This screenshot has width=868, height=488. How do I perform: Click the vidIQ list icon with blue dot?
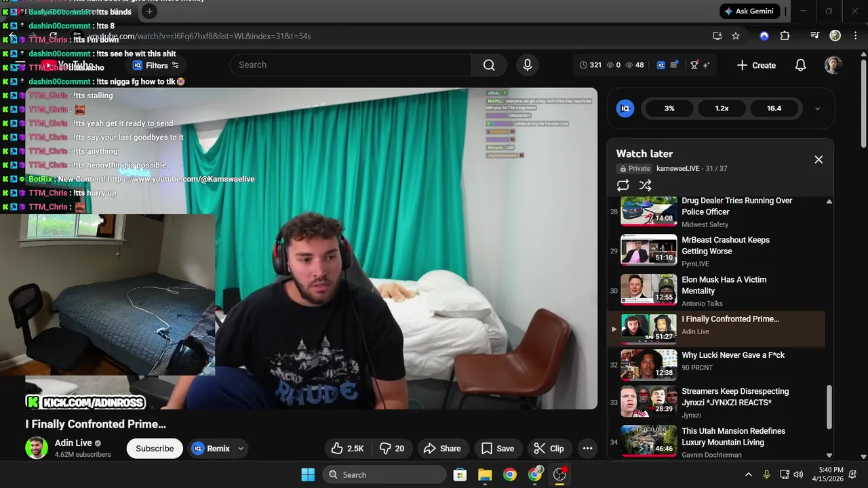[x=674, y=65]
